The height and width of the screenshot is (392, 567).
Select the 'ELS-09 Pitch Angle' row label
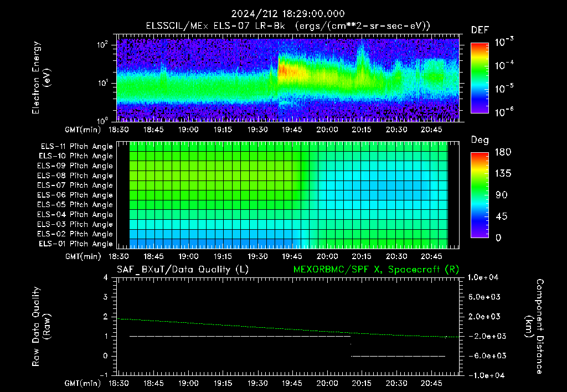[75, 166]
